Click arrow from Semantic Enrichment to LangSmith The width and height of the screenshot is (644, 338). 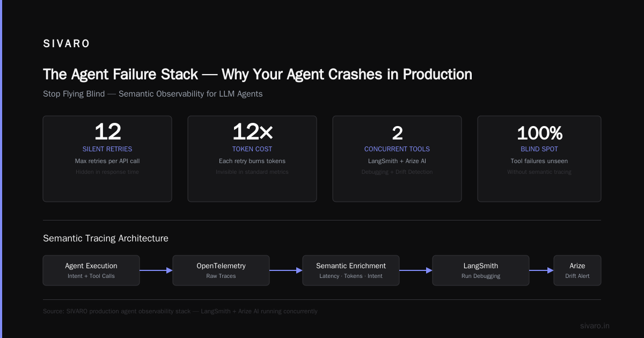(416, 270)
